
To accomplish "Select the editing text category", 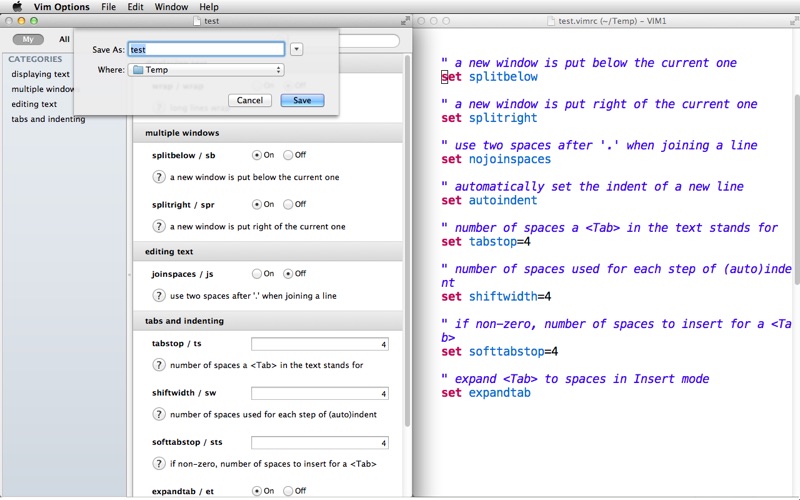I will coord(34,104).
